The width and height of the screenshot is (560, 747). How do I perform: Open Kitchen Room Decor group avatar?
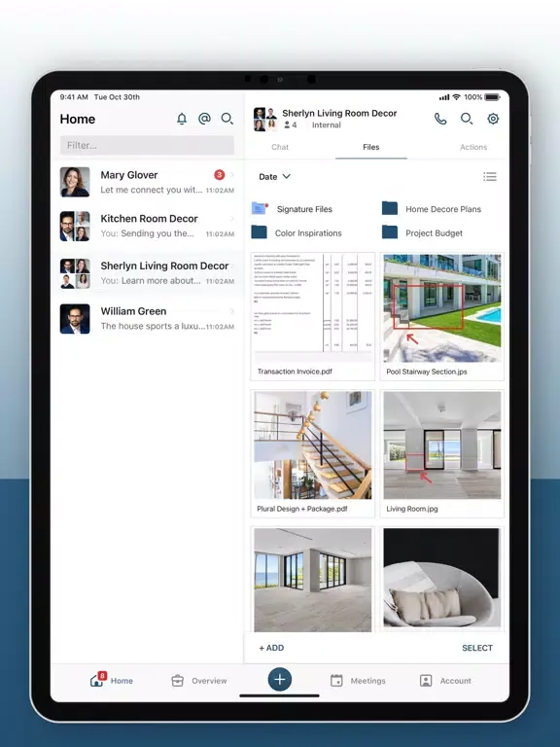(75, 226)
